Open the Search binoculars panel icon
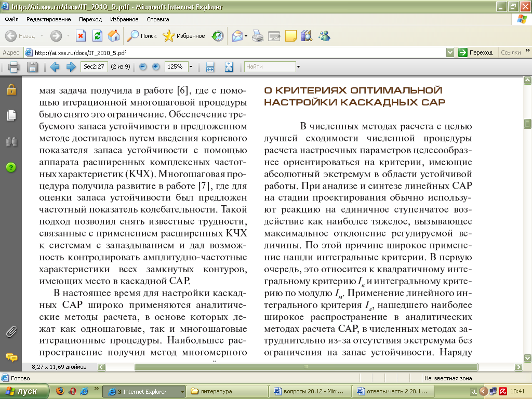 point(11,141)
